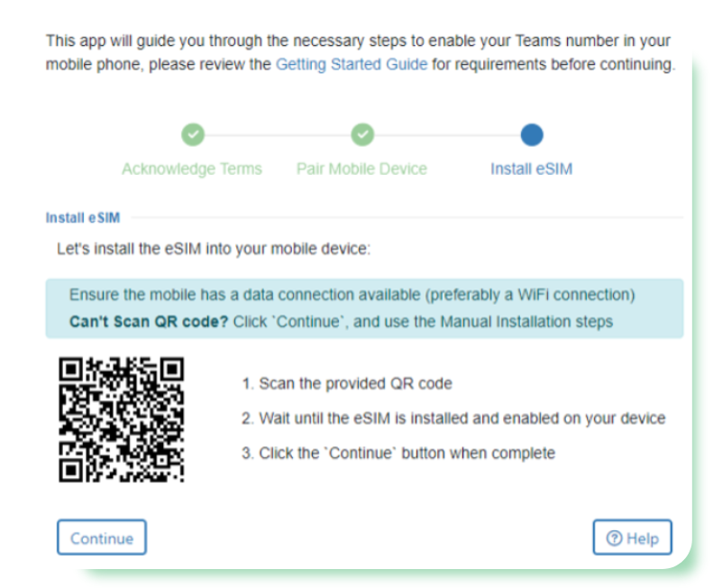Click the Help button
Image resolution: width=713 pixels, height=588 pixels.
[632, 537]
